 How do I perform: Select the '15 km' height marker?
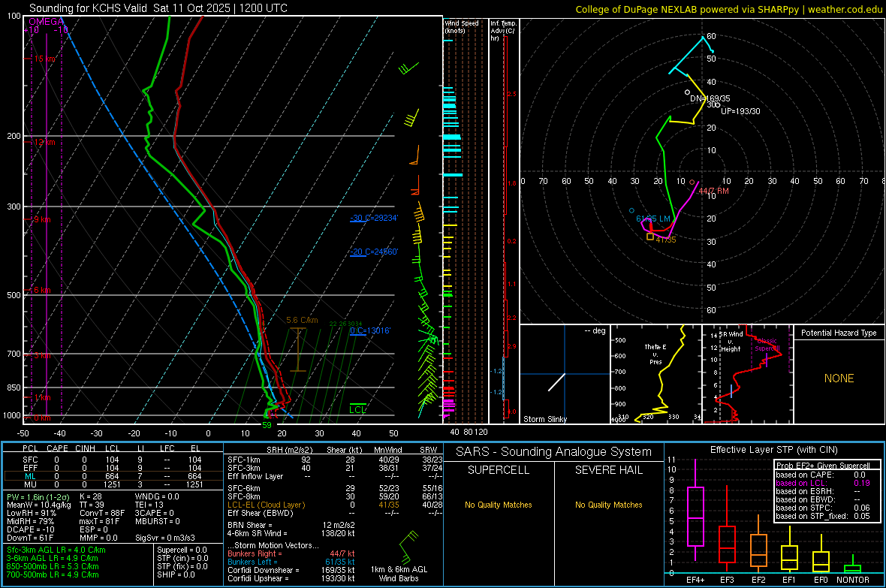45,59
